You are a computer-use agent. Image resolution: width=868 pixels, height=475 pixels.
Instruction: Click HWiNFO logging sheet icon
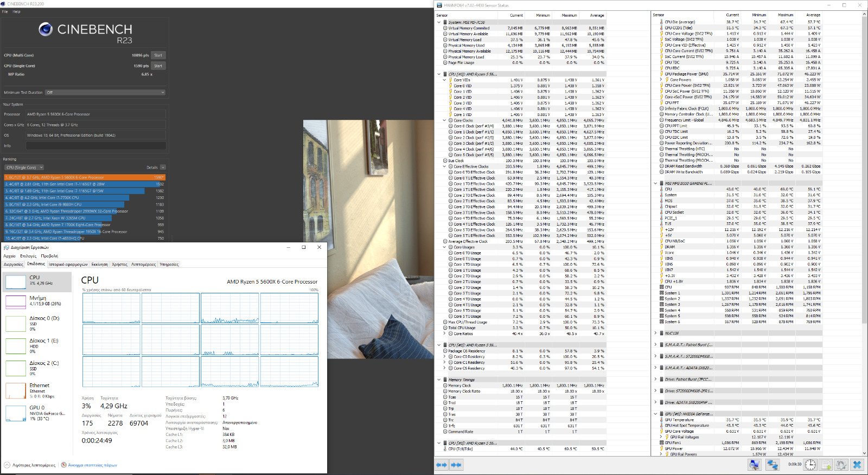pos(826,465)
